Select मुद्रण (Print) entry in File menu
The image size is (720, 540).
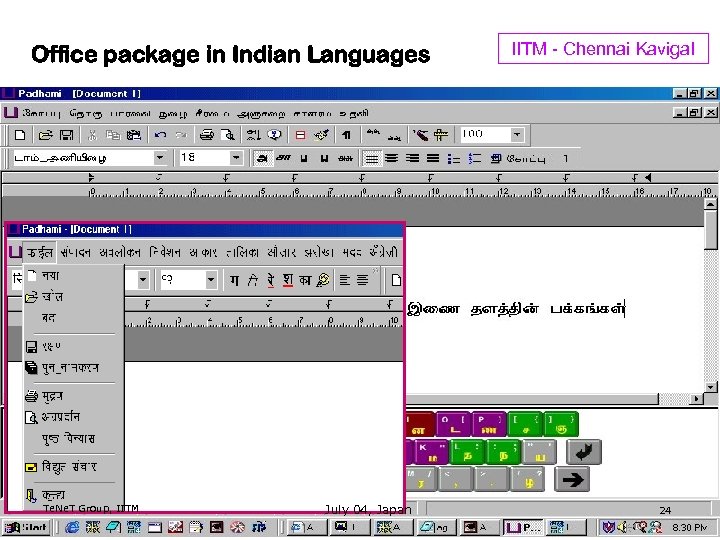[x=73, y=396]
